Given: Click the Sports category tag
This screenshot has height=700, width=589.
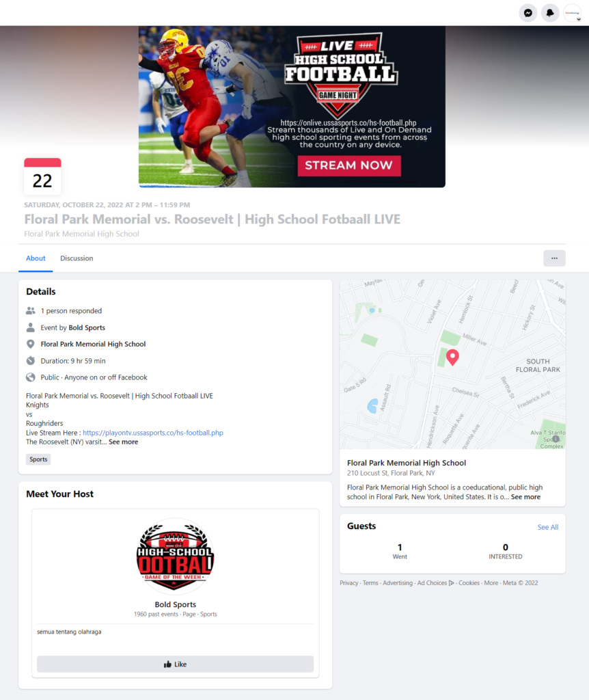Looking at the screenshot, I should pyautogui.click(x=38, y=459).
